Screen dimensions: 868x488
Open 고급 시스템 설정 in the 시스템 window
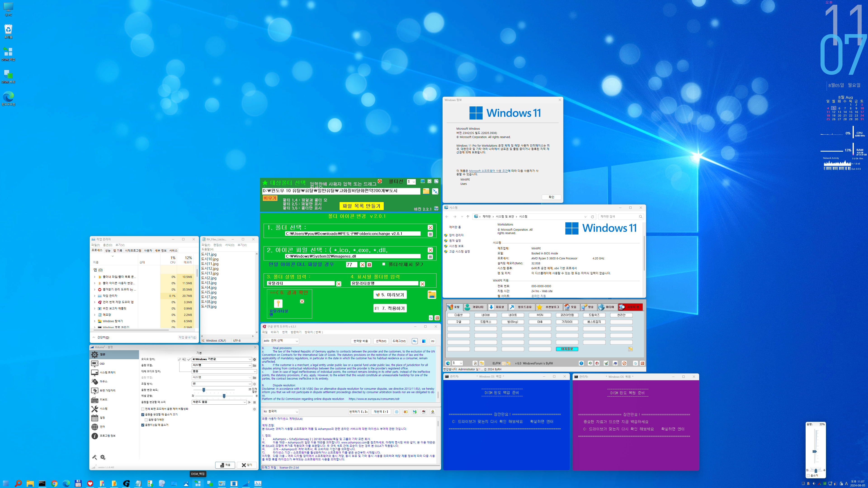tap(459, 252)
